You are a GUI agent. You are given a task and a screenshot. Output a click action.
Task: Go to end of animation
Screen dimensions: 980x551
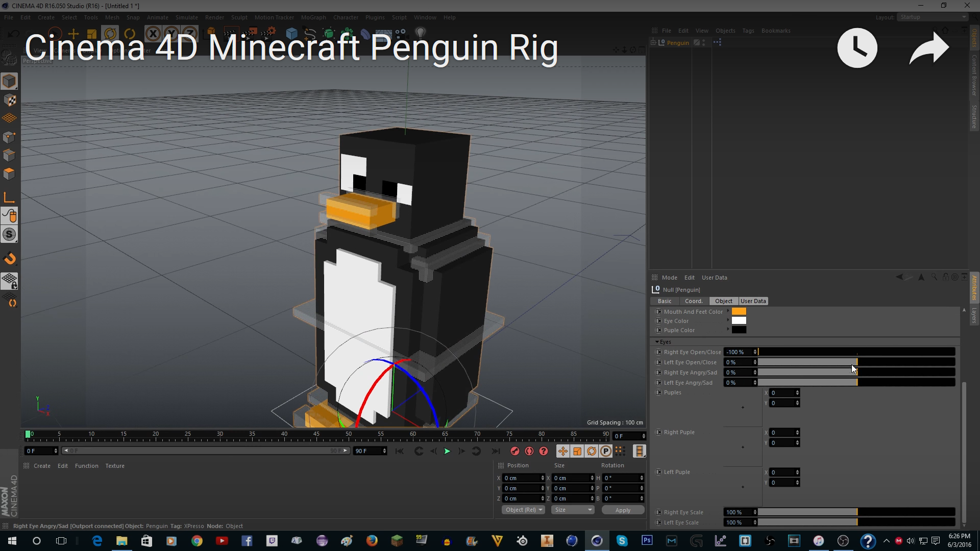(x=496, y=451)
